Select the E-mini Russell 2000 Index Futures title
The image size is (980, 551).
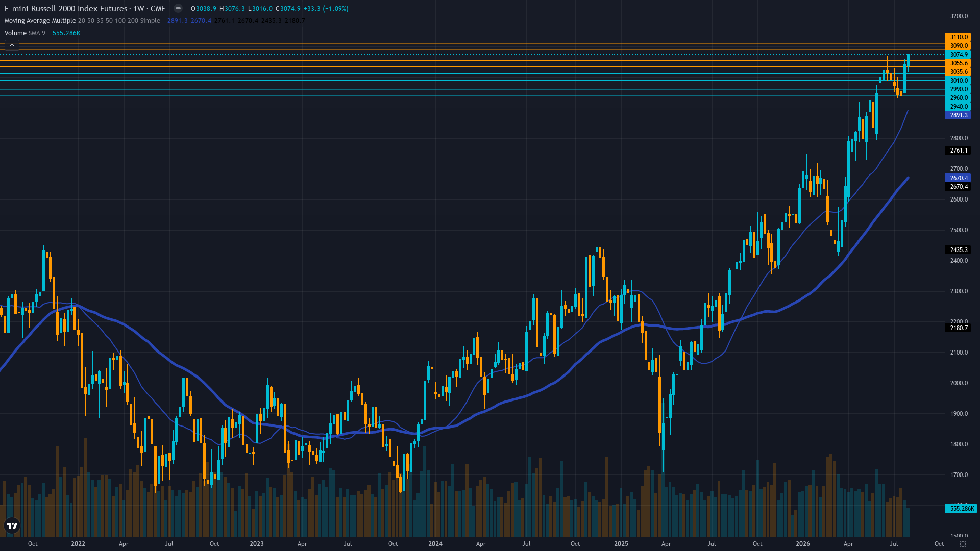point(85,9)
